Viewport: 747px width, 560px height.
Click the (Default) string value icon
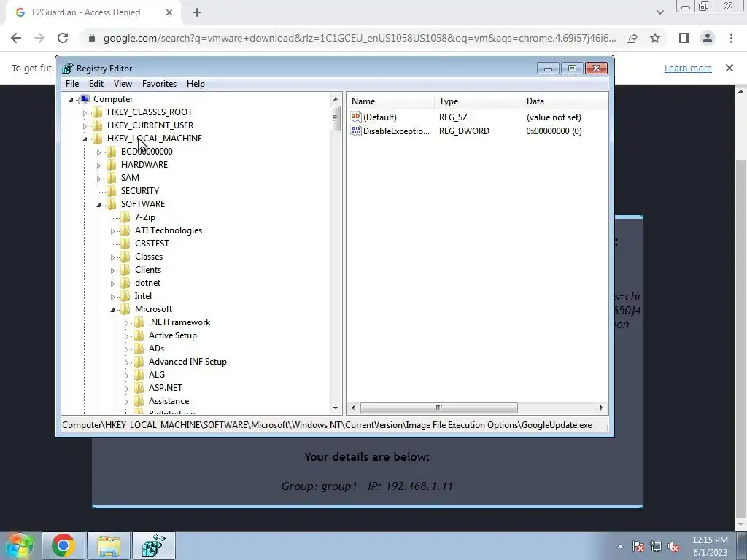pos(356,117)
